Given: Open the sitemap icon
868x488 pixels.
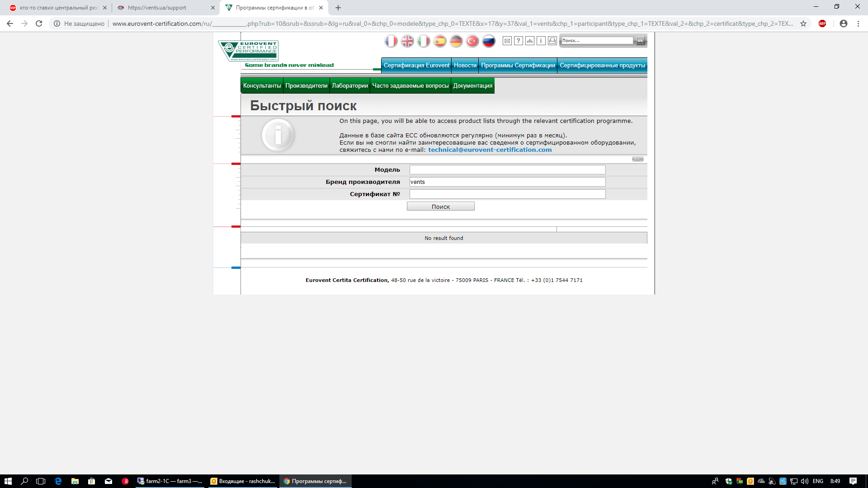Looking at the screenshot, I should pyautogui.click(x=530, y=41).
